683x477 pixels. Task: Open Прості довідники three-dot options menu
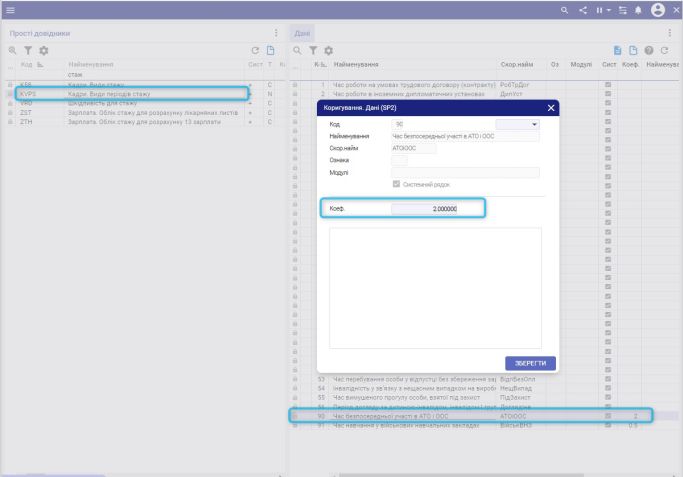point(276,33)
